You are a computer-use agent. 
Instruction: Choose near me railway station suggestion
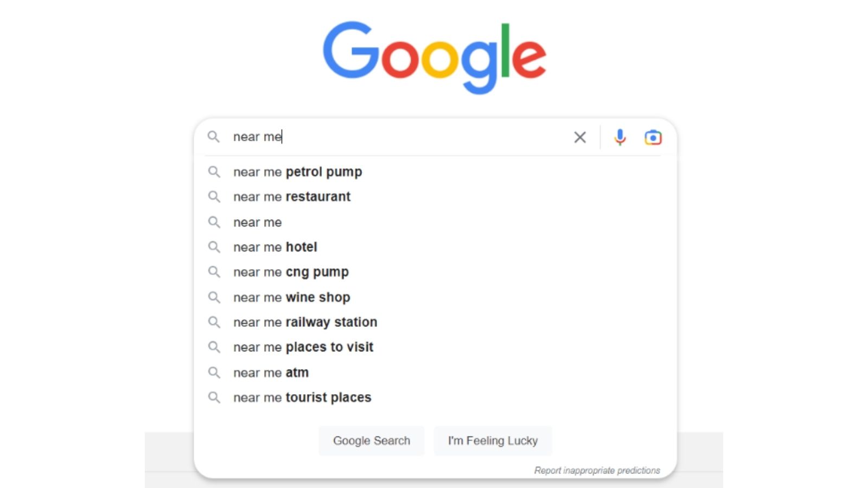(435, 322)
